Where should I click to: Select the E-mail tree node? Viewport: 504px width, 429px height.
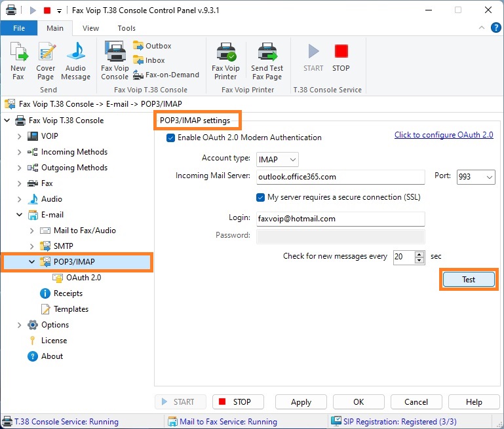52,215
